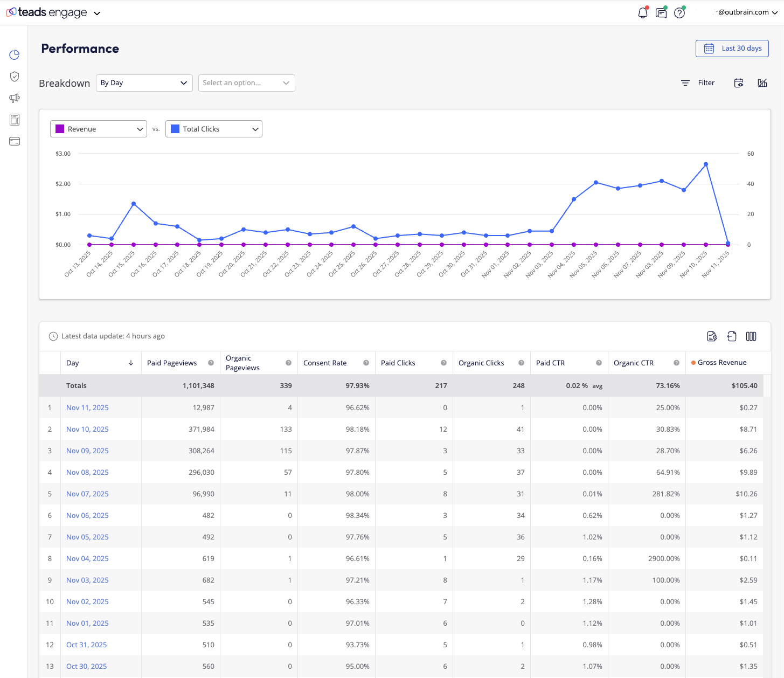The image size is (784, 678).
Task: Click the calendar-with-eye date comparison icon
Action: 739,83
